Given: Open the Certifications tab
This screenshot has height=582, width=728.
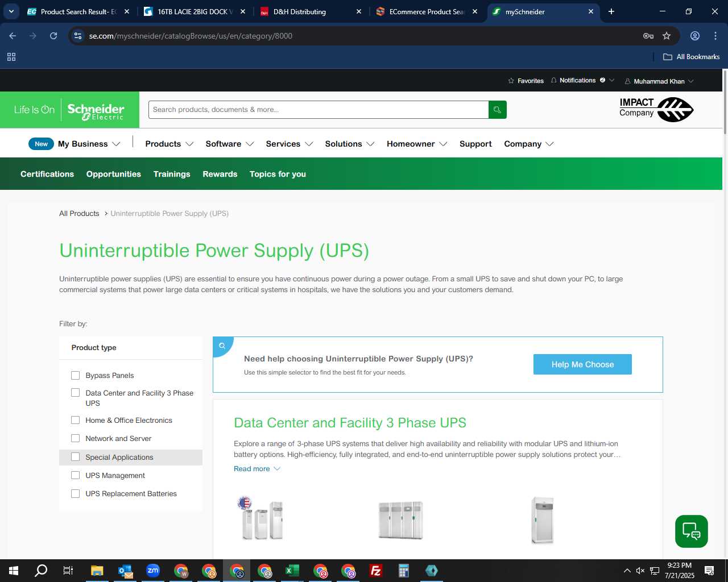Looking at the screenshot, I should tap(47, 174).
